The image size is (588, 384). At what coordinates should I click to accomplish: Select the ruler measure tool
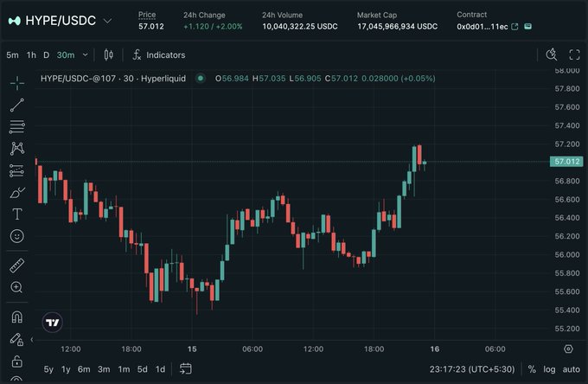[17, 266]
